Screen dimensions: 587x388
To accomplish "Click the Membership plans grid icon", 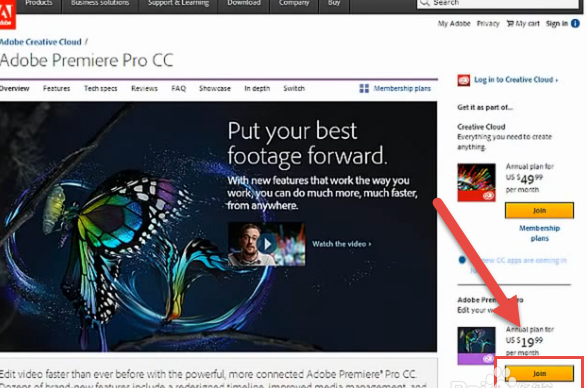I will [364, 88].
